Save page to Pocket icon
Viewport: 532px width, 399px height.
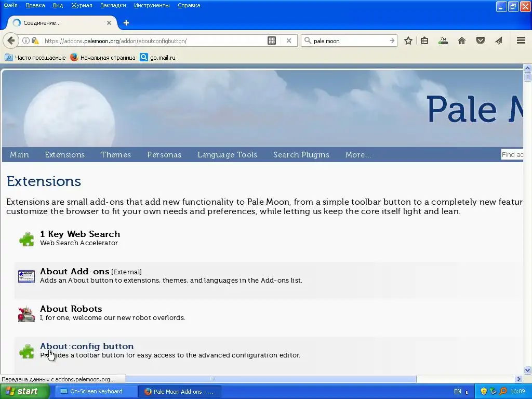(x=480, y=41)
